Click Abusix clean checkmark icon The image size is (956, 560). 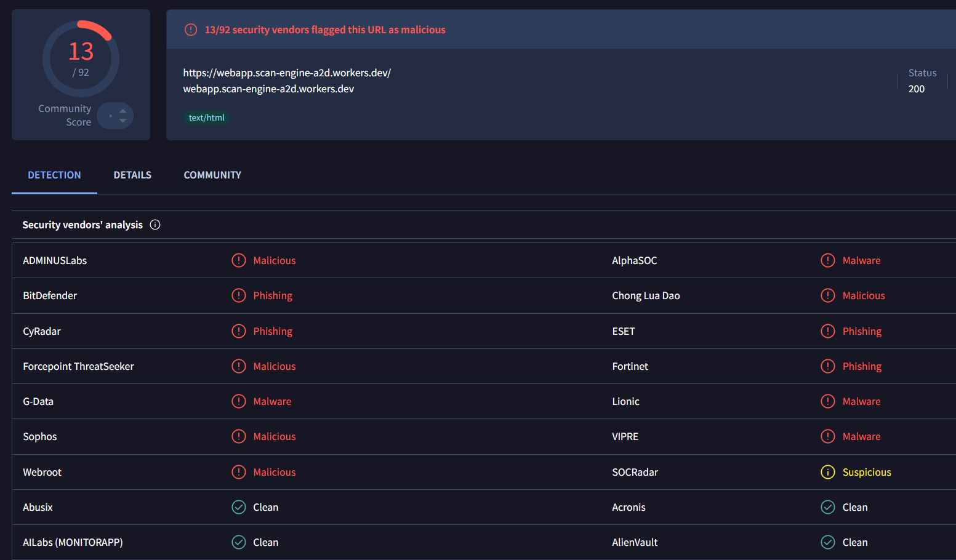tap(239, 507)
